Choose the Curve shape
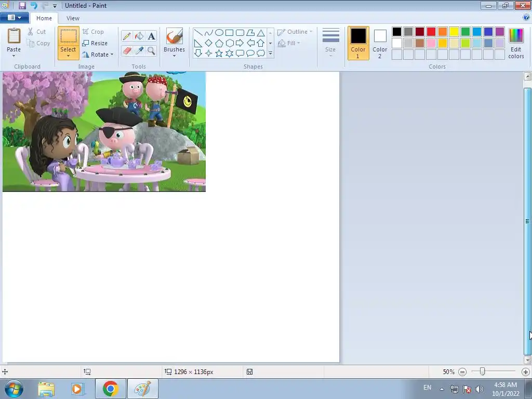532x399 pixels. tap(209, 33)
